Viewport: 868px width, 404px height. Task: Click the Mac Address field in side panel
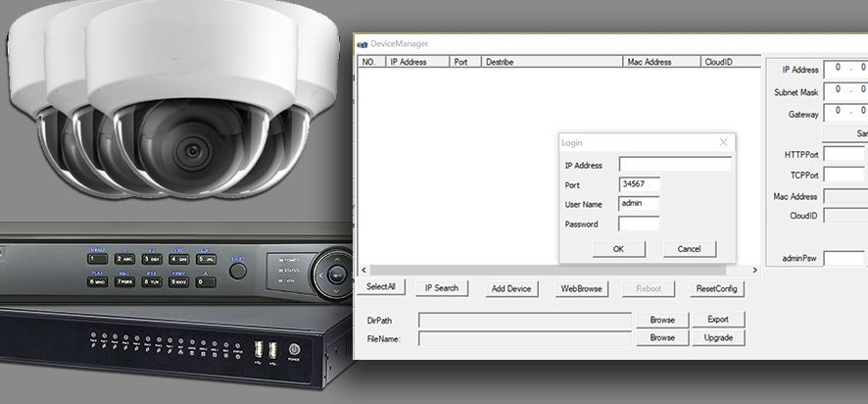[845, 196]
